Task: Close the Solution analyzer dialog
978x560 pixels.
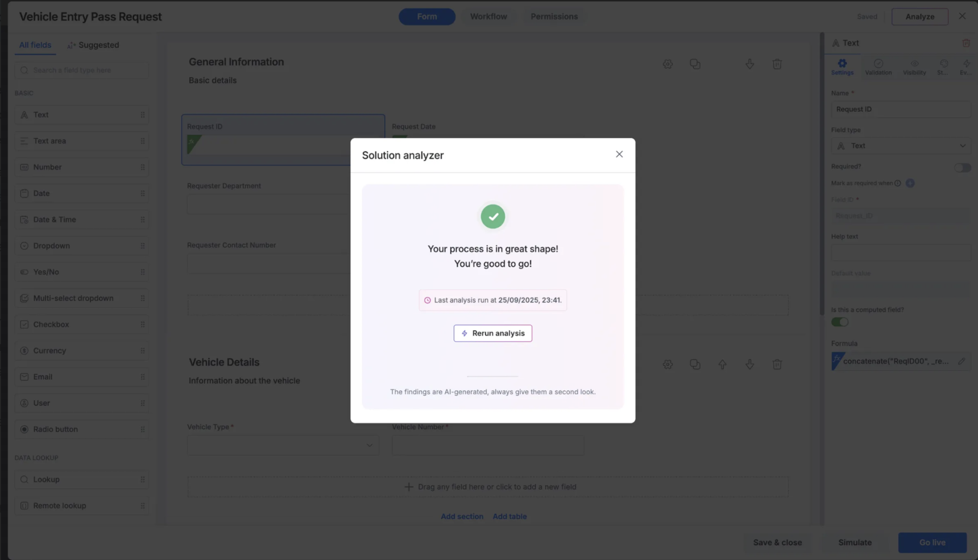Action: point(619,155)
